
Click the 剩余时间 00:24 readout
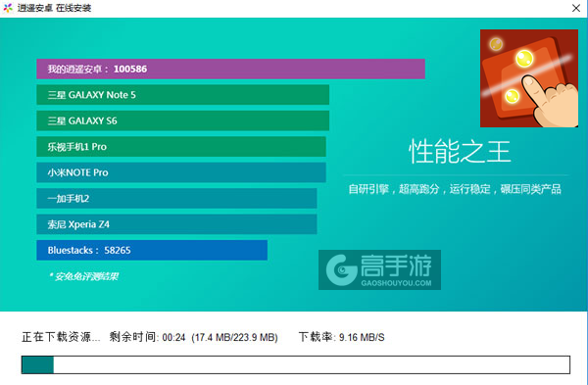tap(147, 337)
